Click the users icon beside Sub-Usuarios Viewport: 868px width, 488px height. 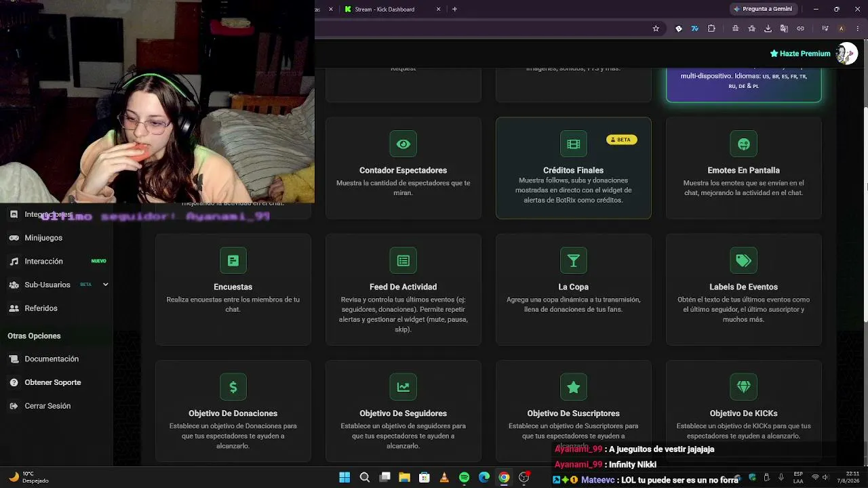pos(14,285)
